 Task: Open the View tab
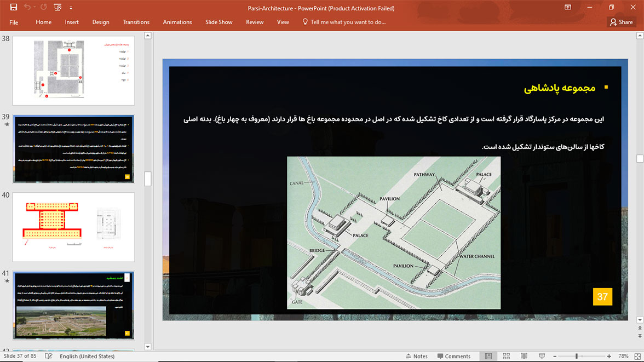click(283, 22)
